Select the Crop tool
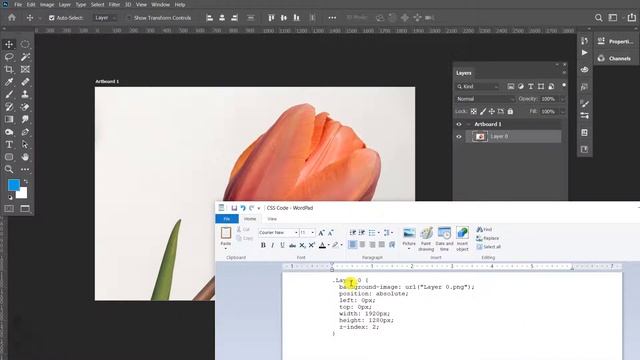The width and height of the screenshot is (640, 360). click(9, 69)
